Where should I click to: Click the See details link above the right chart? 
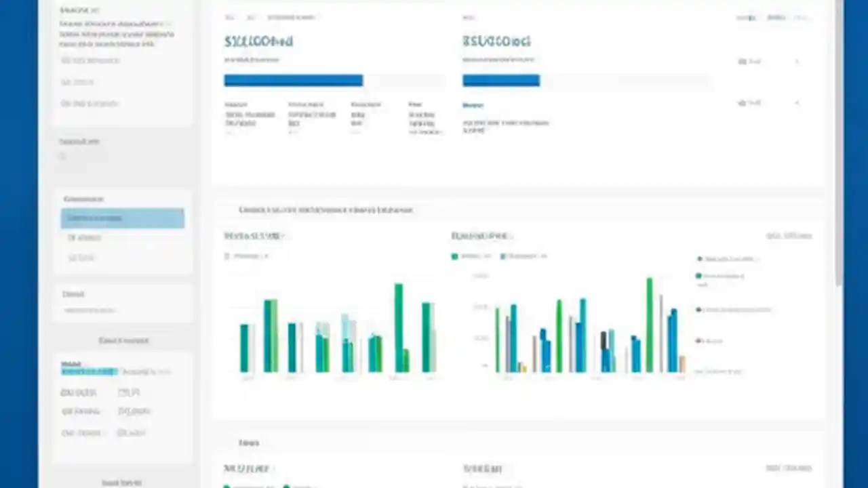point(789,235)
